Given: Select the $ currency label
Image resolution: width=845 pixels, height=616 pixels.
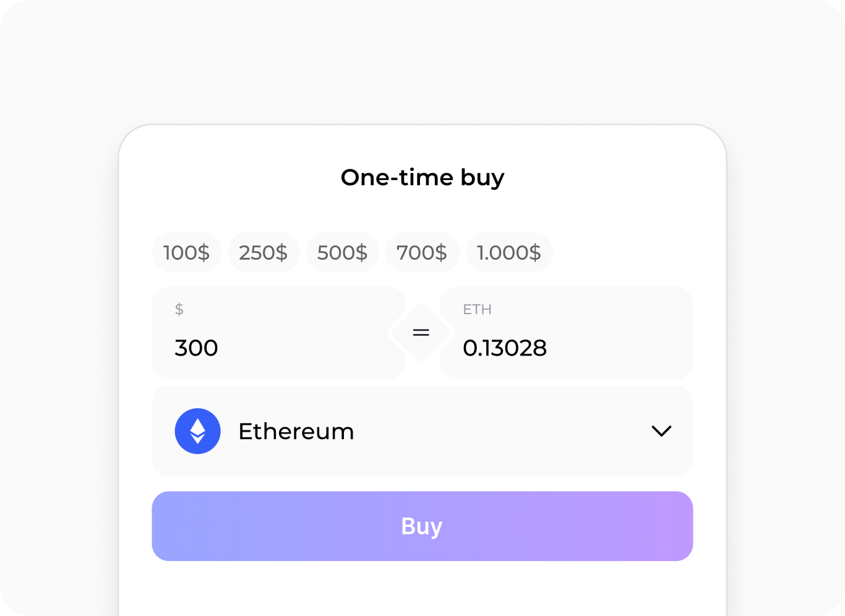Looking at the screenshot, I should click(x=180, y=309).
